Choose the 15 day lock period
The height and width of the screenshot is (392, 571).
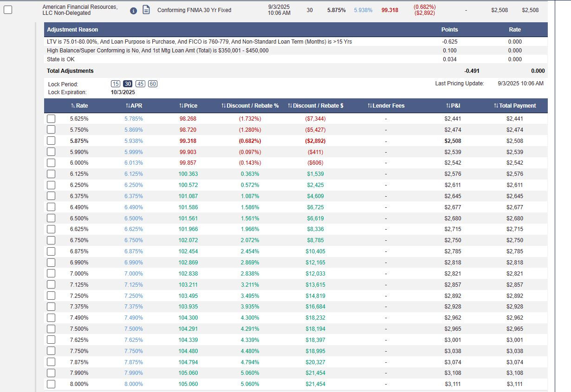[116, 84]
